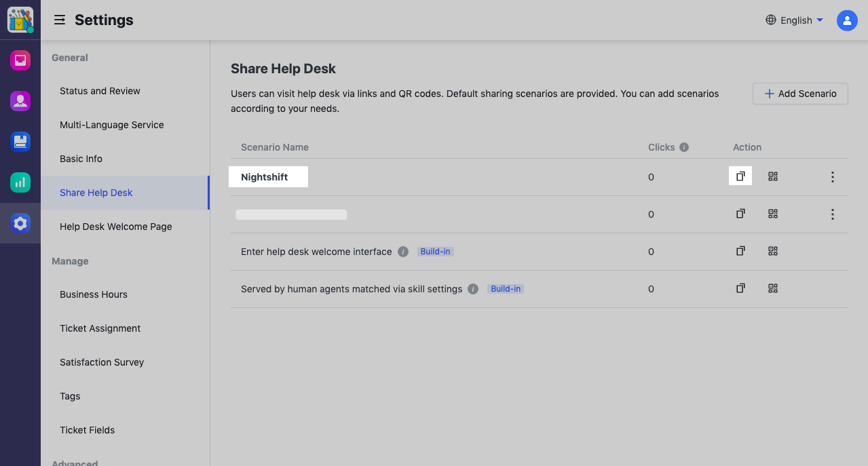This screenshot has height=466, width=868.
Task: Collapse sidebar with hamburger menu icon
Action: pos(60,20)
